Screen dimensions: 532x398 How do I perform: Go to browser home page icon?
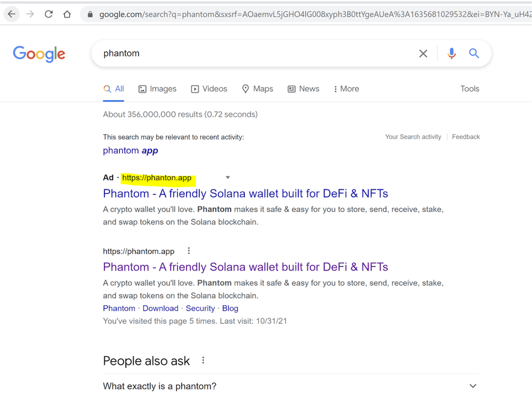(x=67, y=14)
